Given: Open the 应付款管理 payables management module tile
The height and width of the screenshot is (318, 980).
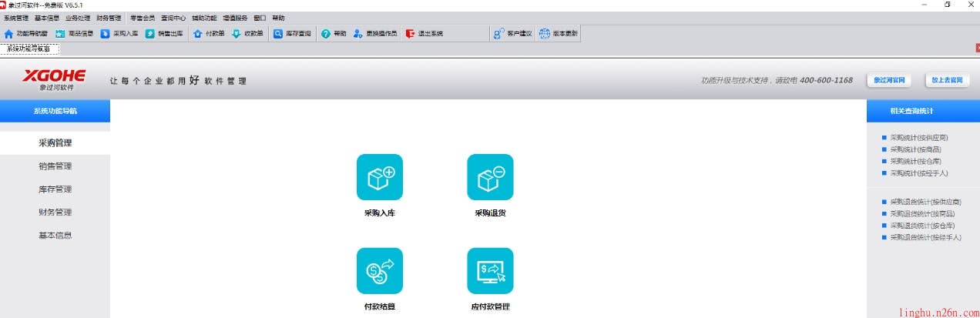Looking at the screenshot, I should click(490, 271).
